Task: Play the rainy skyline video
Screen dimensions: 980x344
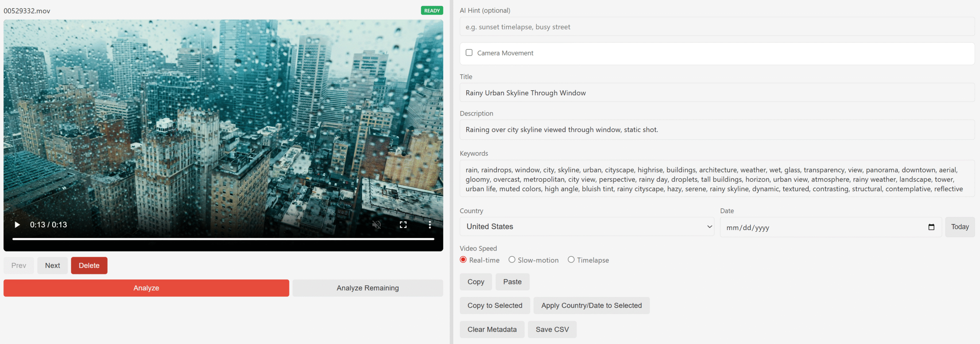Action: [17, 225]
